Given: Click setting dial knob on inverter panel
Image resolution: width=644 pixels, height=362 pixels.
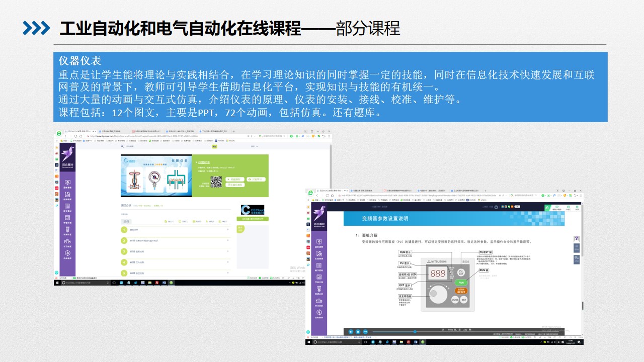Looking at the screenshot, I should pyautogui.click(x=438, y=294).
